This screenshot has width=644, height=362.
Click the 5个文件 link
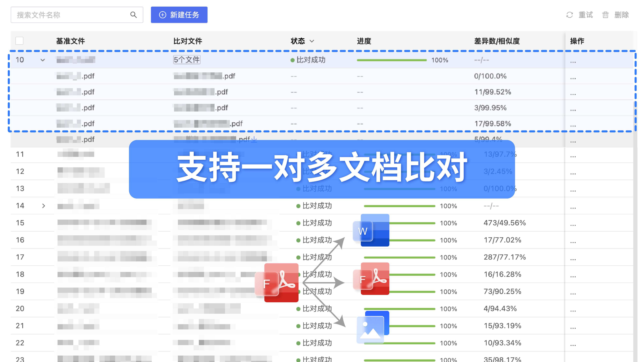(x=187, y=60)
